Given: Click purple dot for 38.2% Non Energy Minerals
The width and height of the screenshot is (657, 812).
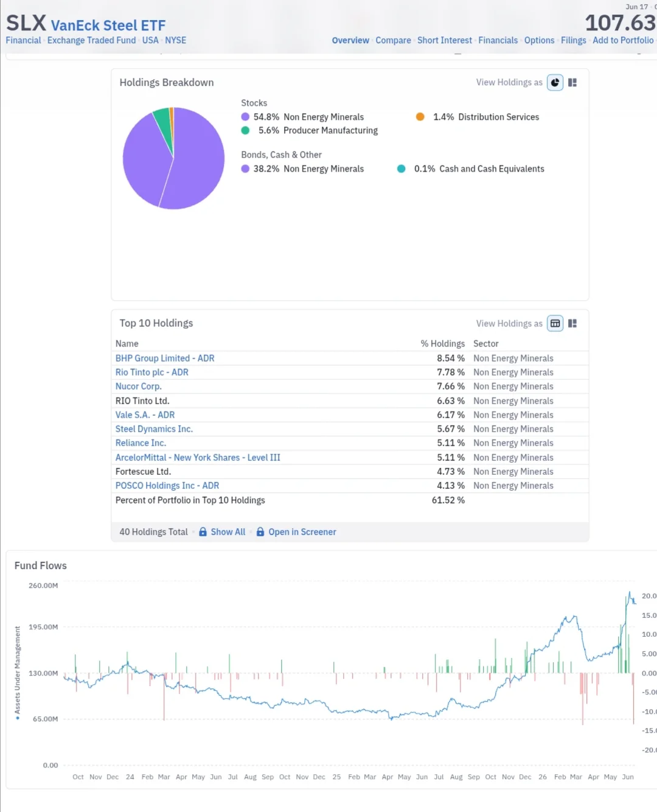Looking at the screenshot, I should tap(245, 169).
